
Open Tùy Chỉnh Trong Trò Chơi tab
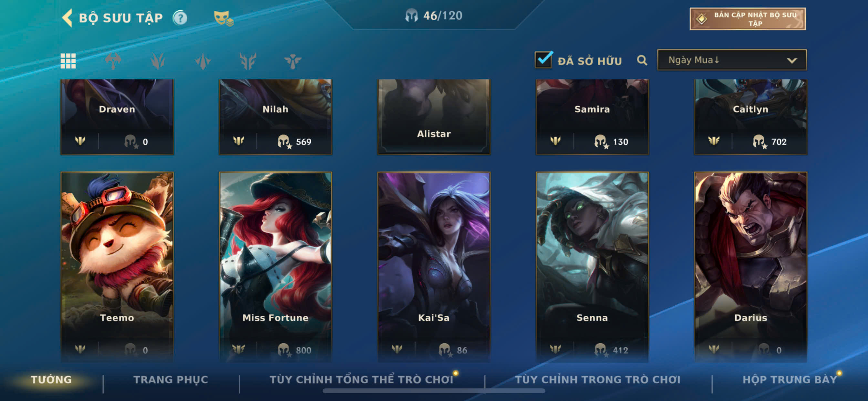click(x=597, y=379)
